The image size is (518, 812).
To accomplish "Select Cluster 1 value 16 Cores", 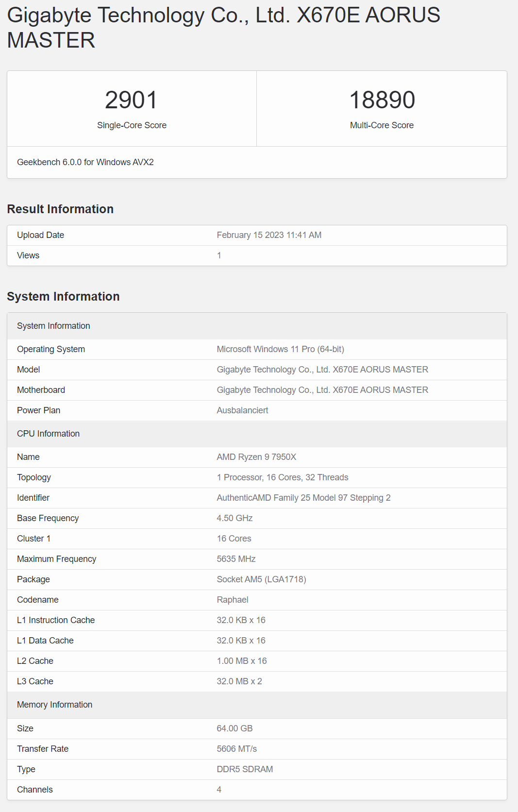I will pos(234,539).
